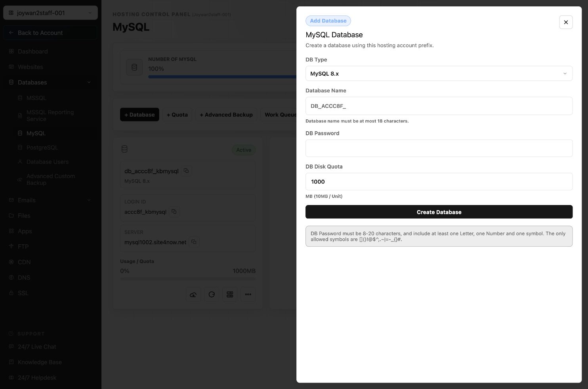Image resolution: width=588 pixels, height=389 pixels.
Task: Focus the DB Password field
Action: [x=439, y=148]
